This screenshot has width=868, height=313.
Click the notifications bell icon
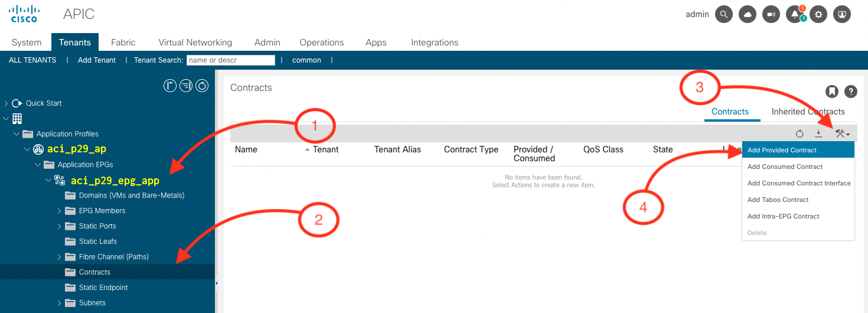coord(795,15)
